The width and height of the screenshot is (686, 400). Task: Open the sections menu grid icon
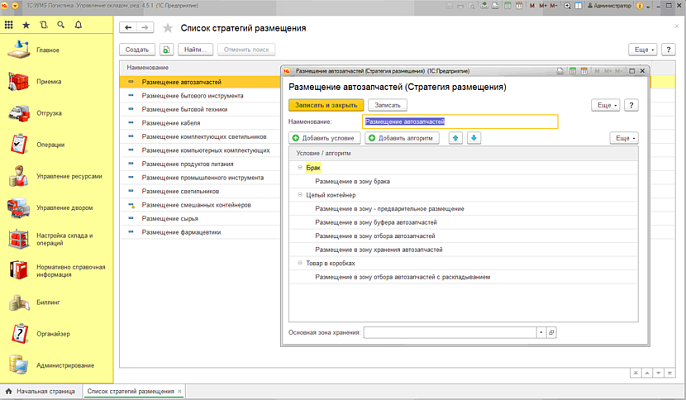click(x=10, y=23)
